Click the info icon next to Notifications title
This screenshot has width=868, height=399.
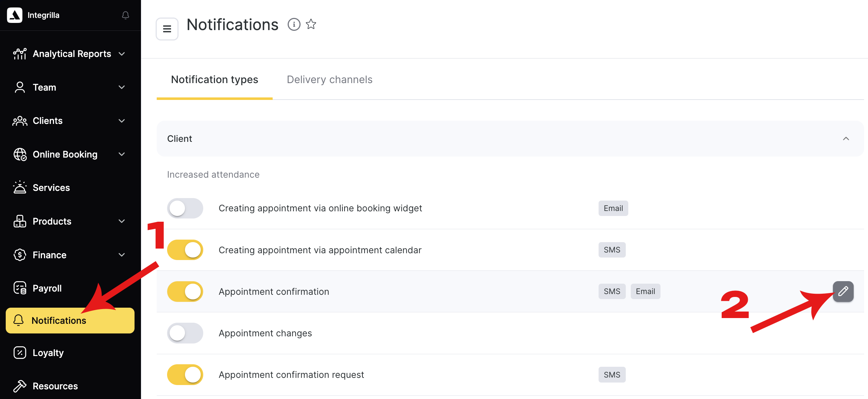point(294,24)
